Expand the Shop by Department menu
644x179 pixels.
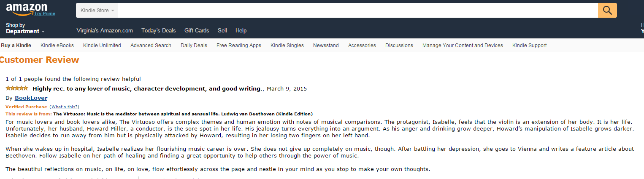tap(25, 29)
